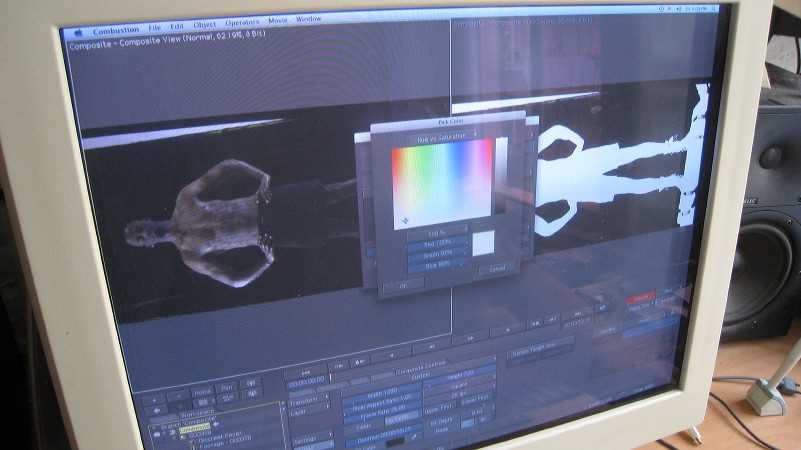Click the Blue value field in Pick Color
Viewport: 801px width, 450px height.
pyautogui.click(x=438, y=265)
